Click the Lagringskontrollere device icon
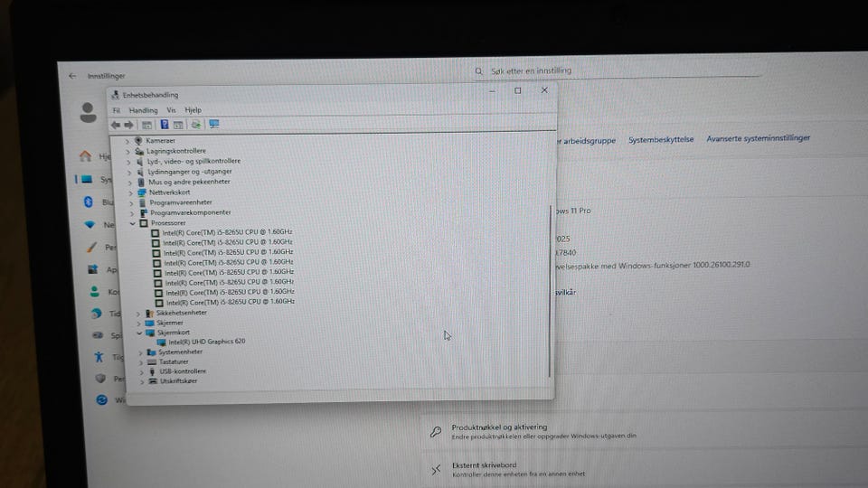Viewport: 868px width, 488px height. click(139, 151)
